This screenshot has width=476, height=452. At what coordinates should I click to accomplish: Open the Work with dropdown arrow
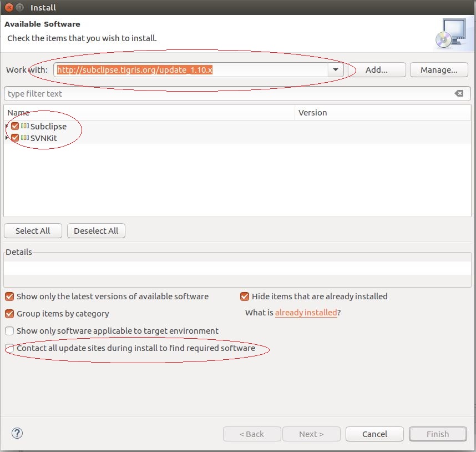[335, 70]
